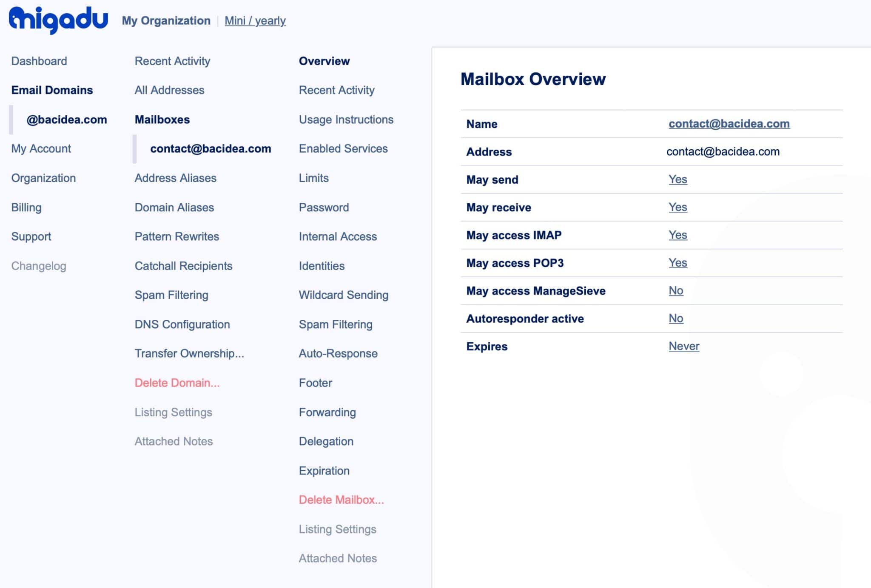871x588 pixels.
Task: Open mailbox Limits
Action: (x=314, y=178)
